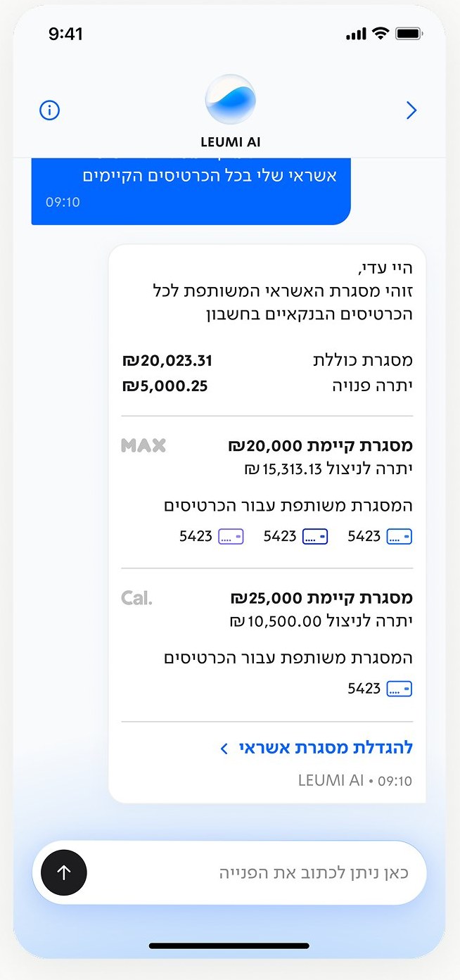Image resolution: width=460 pixels, height=980 pixels.
Task: Tap the Cal. brand logo
Action: [136, 598]
